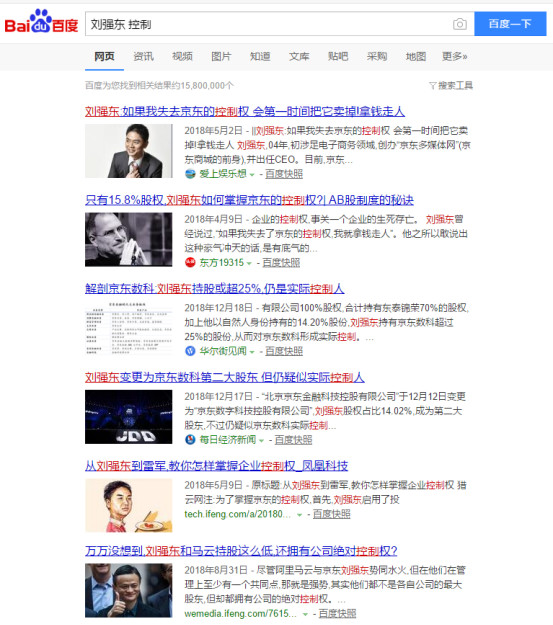
Task: Click the Baidu logo
Action: click(41, 22)
